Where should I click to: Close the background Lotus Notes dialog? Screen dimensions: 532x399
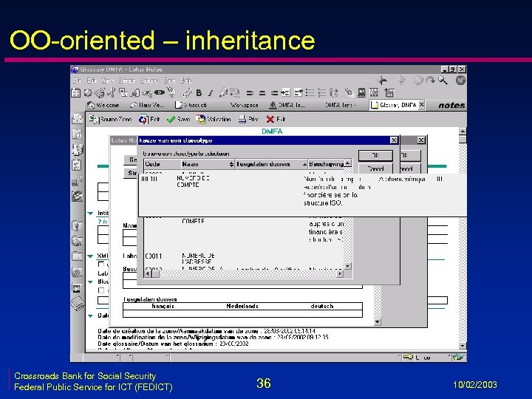(x=421, y=140)
